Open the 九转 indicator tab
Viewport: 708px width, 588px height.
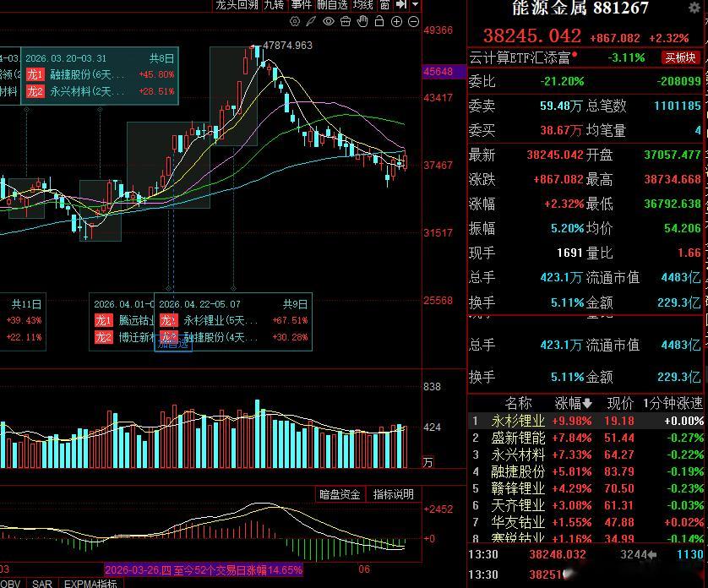(x=274, y=4)
